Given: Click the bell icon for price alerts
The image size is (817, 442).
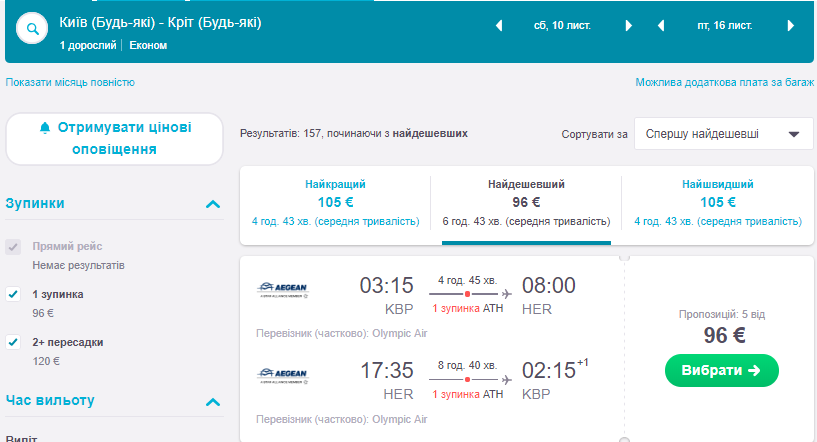Looking at the screenshot, I should pos(44,128).
